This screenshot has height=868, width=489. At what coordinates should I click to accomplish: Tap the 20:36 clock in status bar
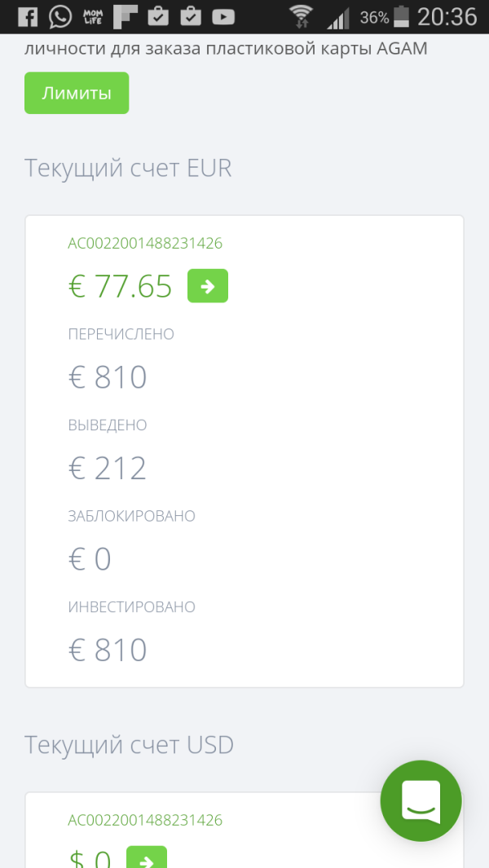[447, 16]
